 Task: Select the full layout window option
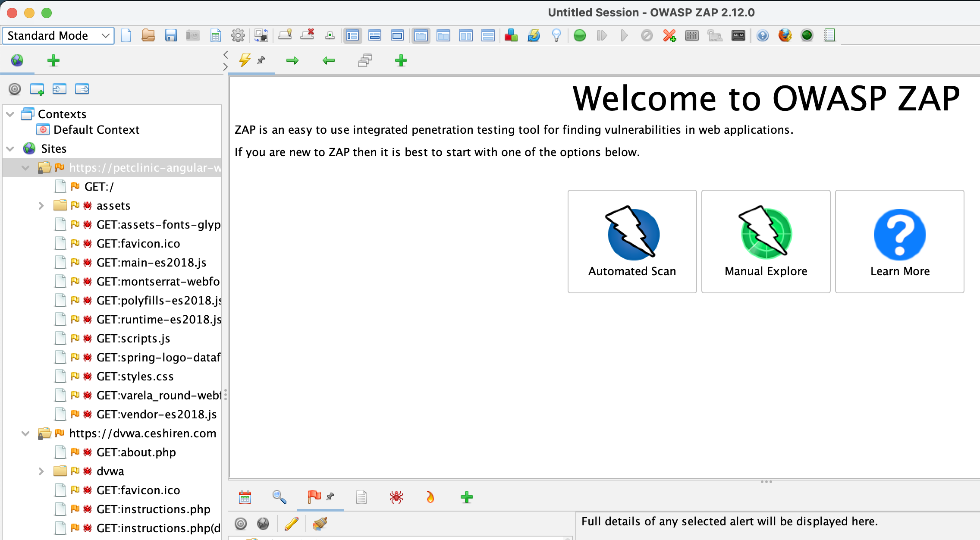click(x=397, y=36)
